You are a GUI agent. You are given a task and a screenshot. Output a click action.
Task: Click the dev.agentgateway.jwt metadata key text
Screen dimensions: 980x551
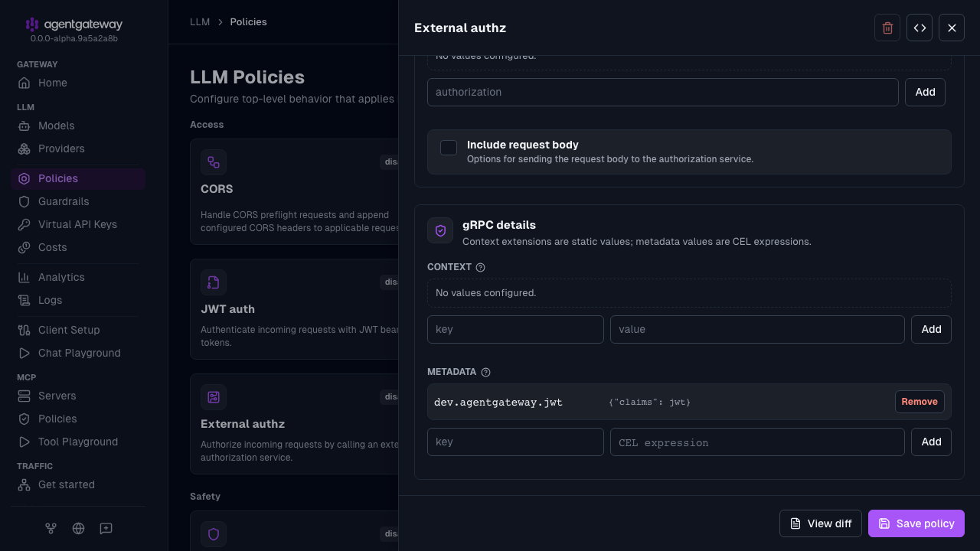click(x=498, y=402)
